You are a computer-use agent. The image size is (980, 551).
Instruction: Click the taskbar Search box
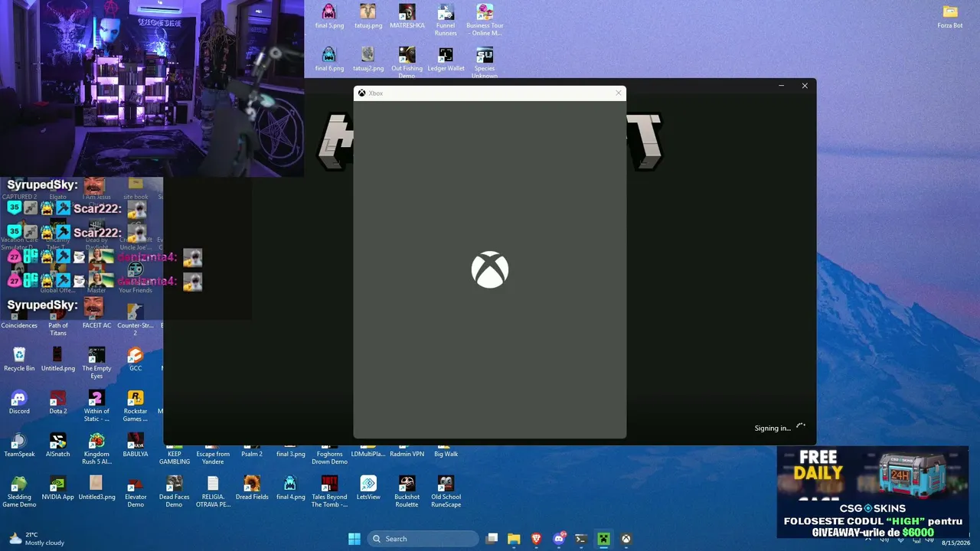pos(423,539)
